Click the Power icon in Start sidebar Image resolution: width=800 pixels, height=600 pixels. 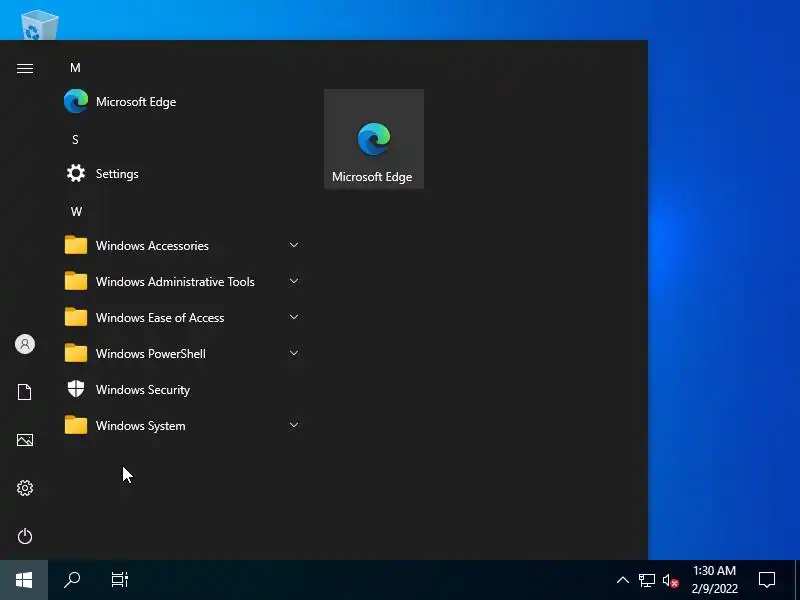coord(24,536)
